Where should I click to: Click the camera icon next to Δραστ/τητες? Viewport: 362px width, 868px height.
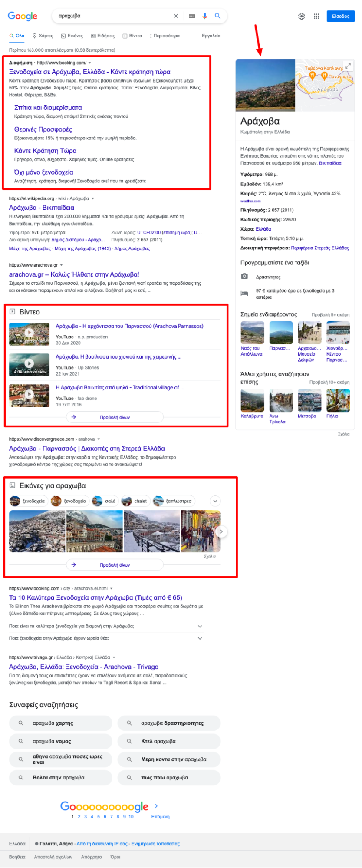pyautogui.click(x=244, y=277)
